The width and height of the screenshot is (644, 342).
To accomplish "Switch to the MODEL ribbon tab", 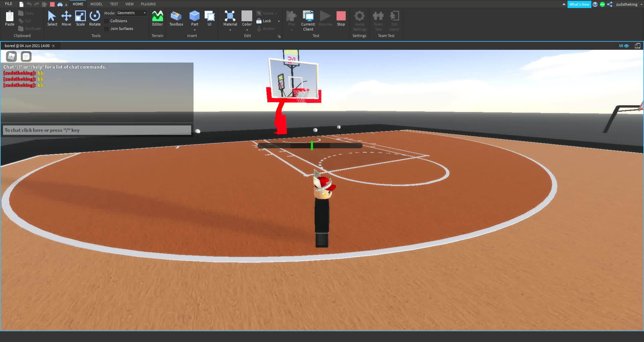I will [96, 4].
